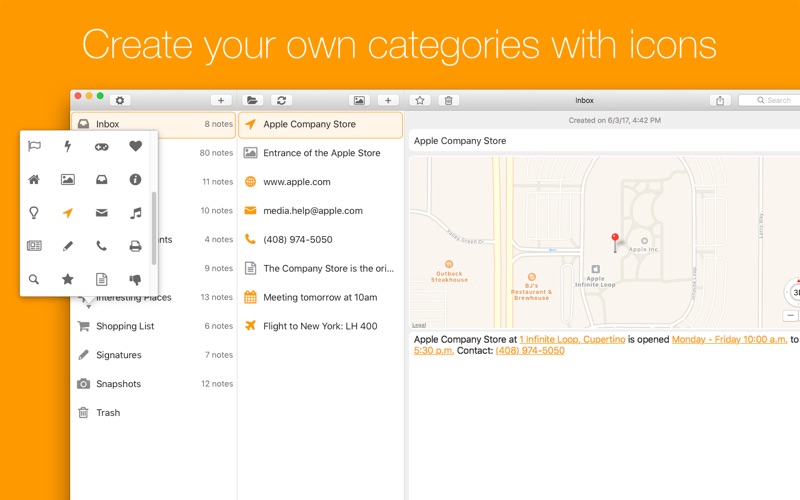Choose the printer icon
This screenshot has height=500, width=800.
(135, 246)
